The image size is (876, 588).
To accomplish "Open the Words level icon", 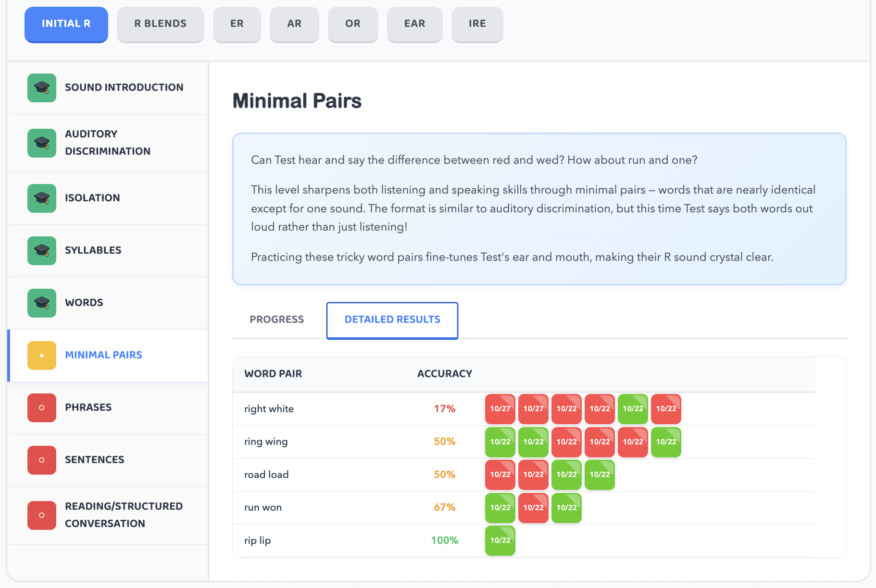I will pyautogui.click(x=42, y=303).
